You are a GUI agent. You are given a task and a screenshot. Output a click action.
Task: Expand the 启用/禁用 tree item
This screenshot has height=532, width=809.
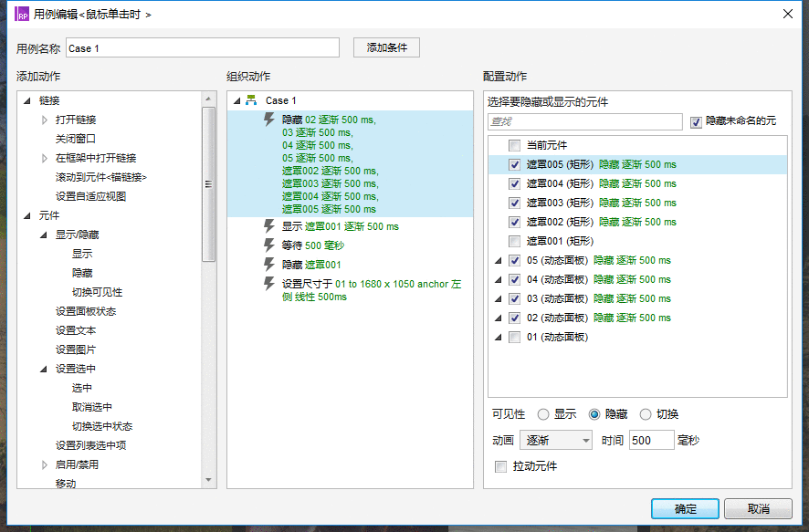click(45, 464)
